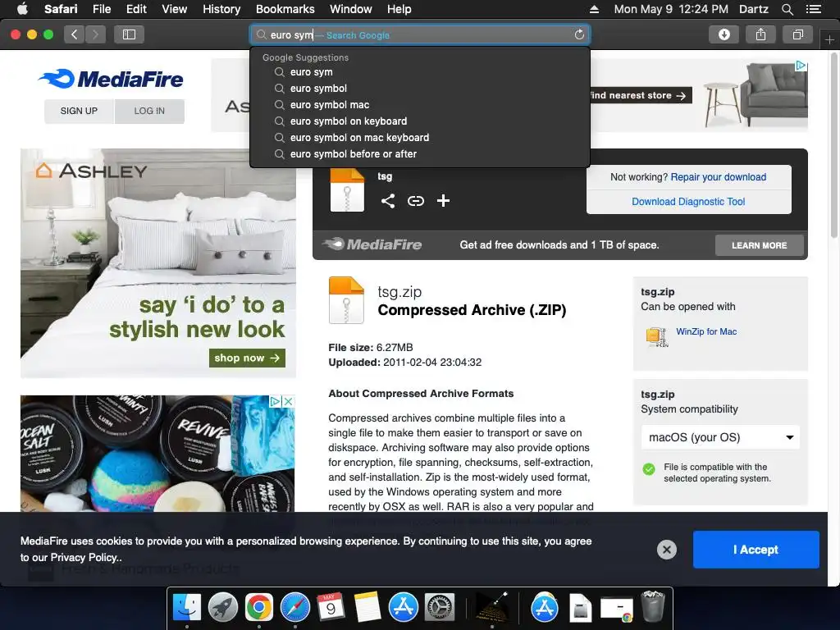
Task: Open Finder from the Dock
Action: click(x=186, y=607)
